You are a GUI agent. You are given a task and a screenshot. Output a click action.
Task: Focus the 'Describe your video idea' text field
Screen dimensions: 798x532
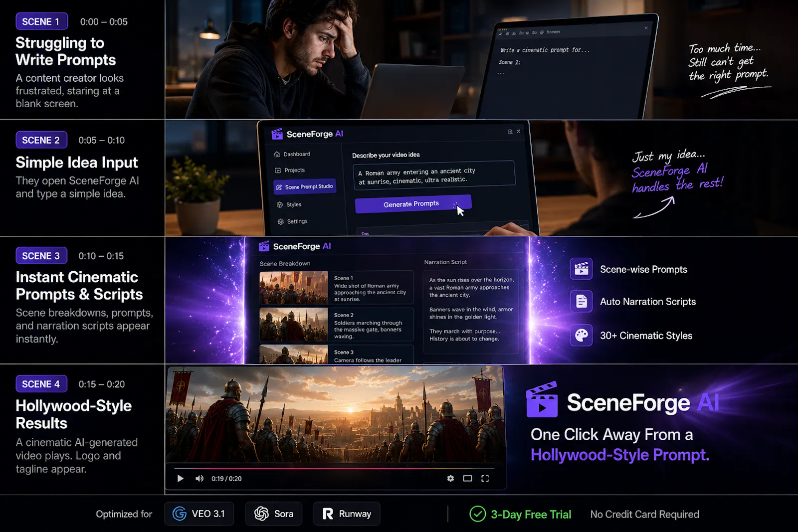pos(434,175)
